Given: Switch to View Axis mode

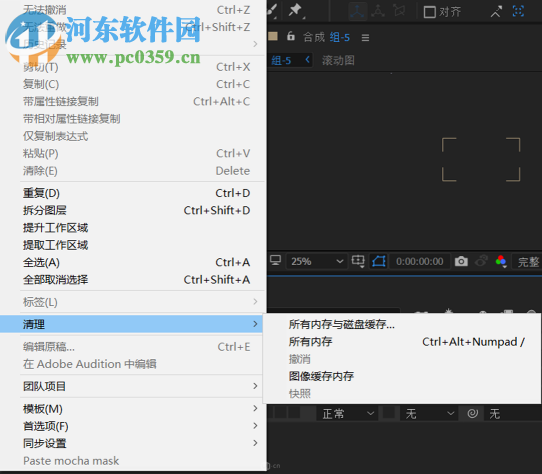Looking at the screenshot, I should click(399, 11).
